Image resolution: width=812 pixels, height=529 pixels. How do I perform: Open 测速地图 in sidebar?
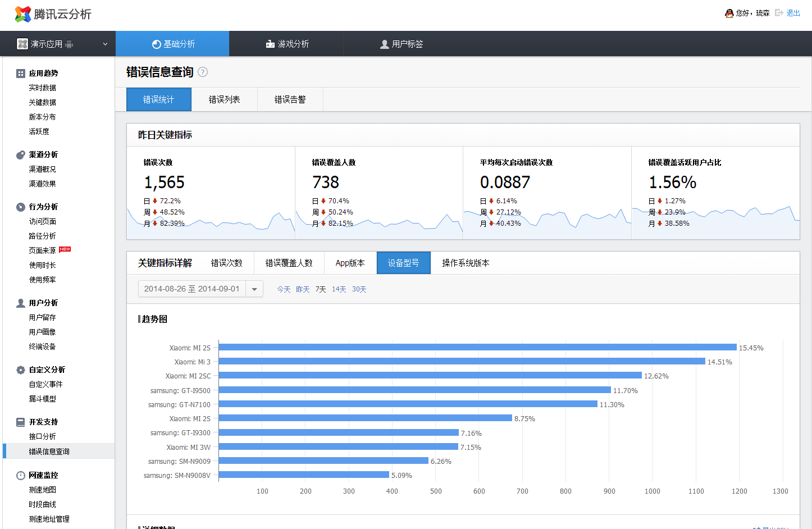pos(43,490)
